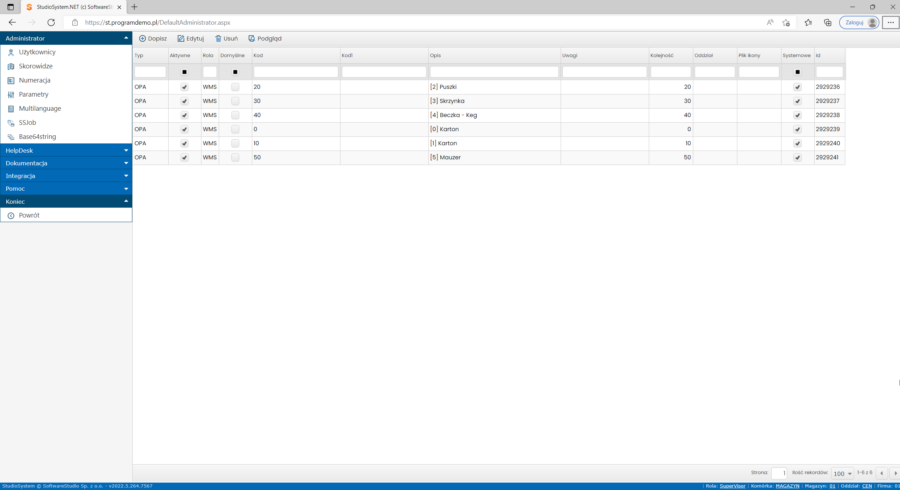Click Dopisz to add a record
This screenshot has width=900, height=490.
pos(153,38)
